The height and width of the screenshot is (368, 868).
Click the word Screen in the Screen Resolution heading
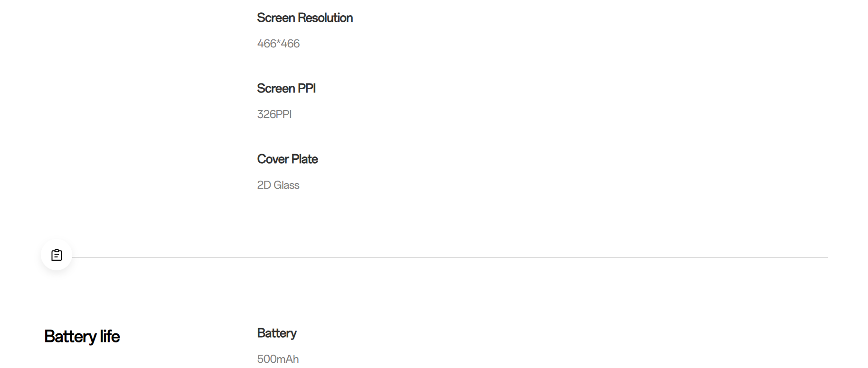[276, 18]
